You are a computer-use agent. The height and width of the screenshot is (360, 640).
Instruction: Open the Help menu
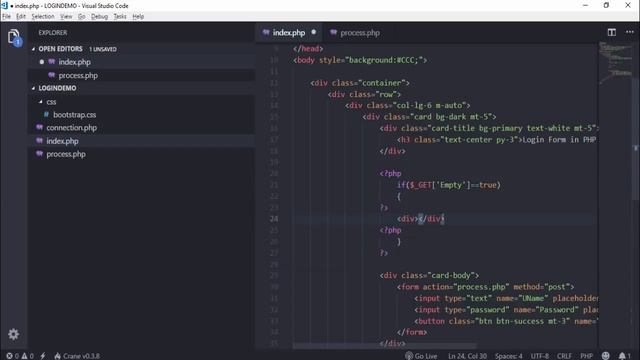138,16
